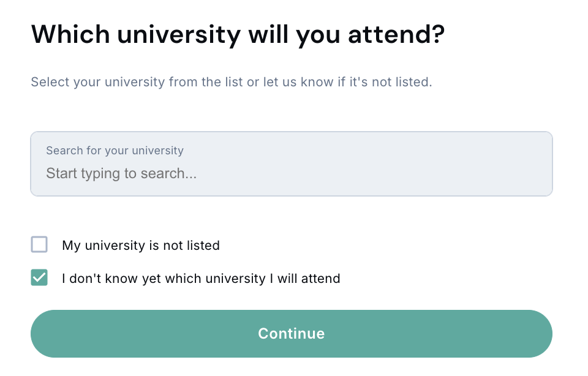The width and height of the screenshot is (588, 376).
Task: Click the word 'Continue' on the button
Action: [292, 334]
